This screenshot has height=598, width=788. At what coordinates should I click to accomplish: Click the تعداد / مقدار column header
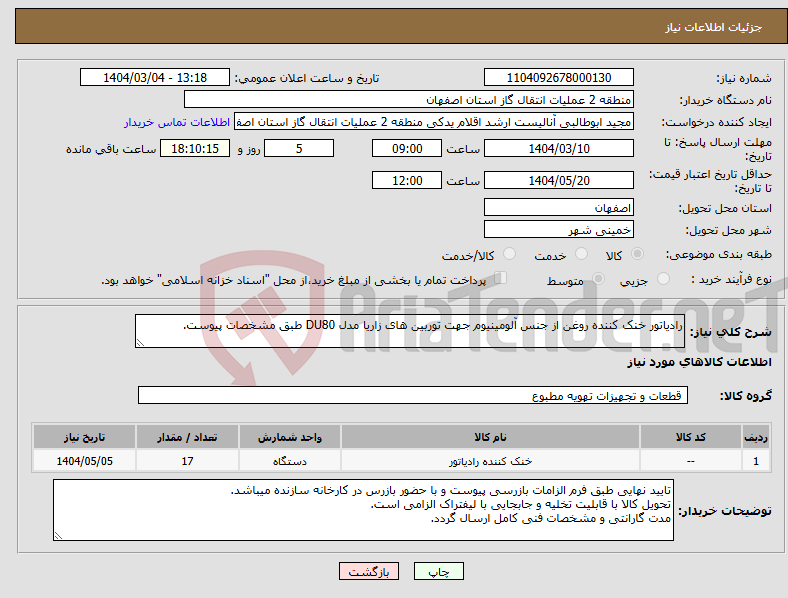pyautogui.click(x=187, y=437)
